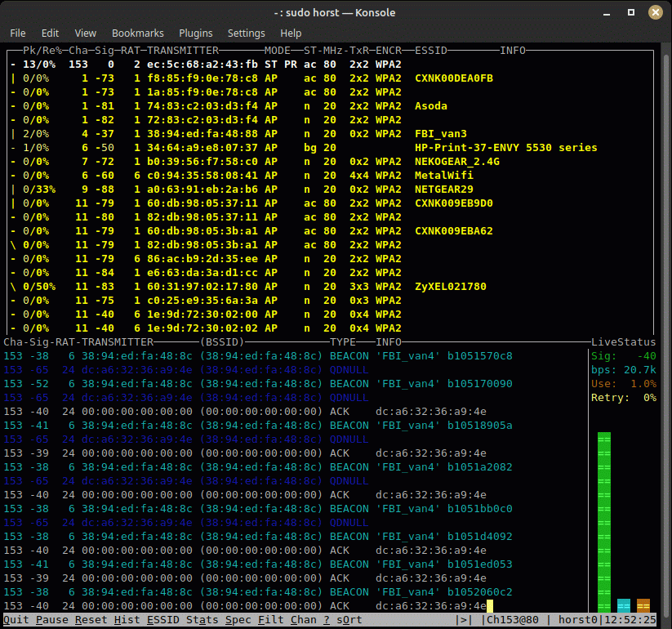Click Chan in horst bottom bar
672x629 pixels.
point(304,619)
